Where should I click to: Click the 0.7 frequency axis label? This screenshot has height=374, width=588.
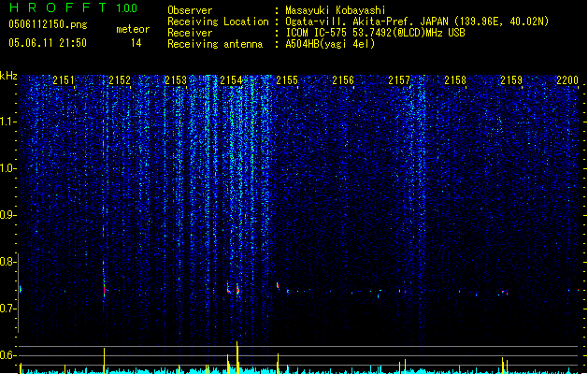coord(7,309)
